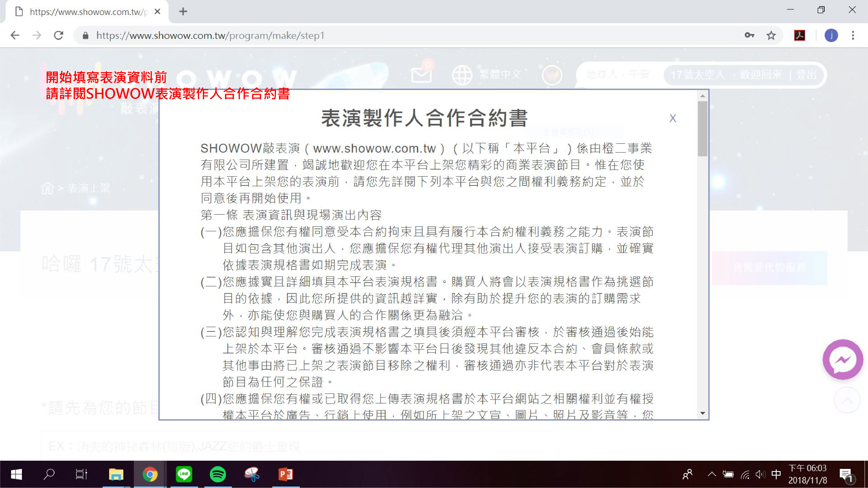The width and height of the screenshot is (868, 488).
Task: Click the browser back arrow
Action: pyautogui.click(x=15, y=35)
